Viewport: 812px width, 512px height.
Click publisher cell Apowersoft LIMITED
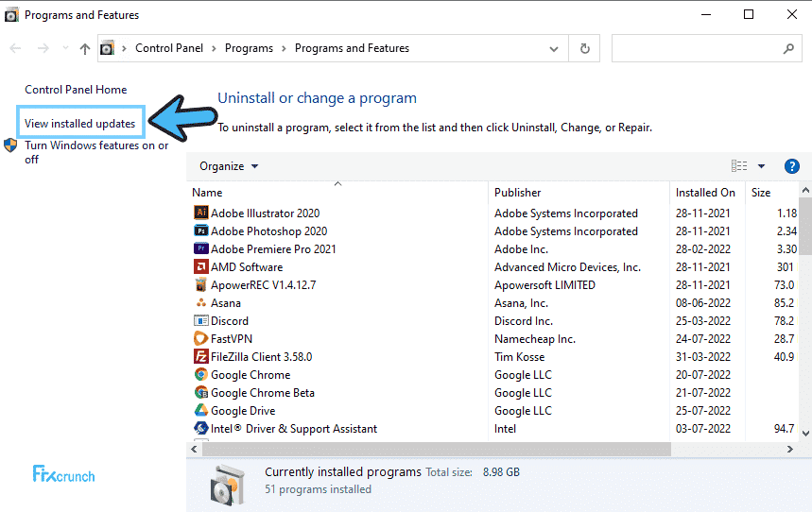click(544, 284)
